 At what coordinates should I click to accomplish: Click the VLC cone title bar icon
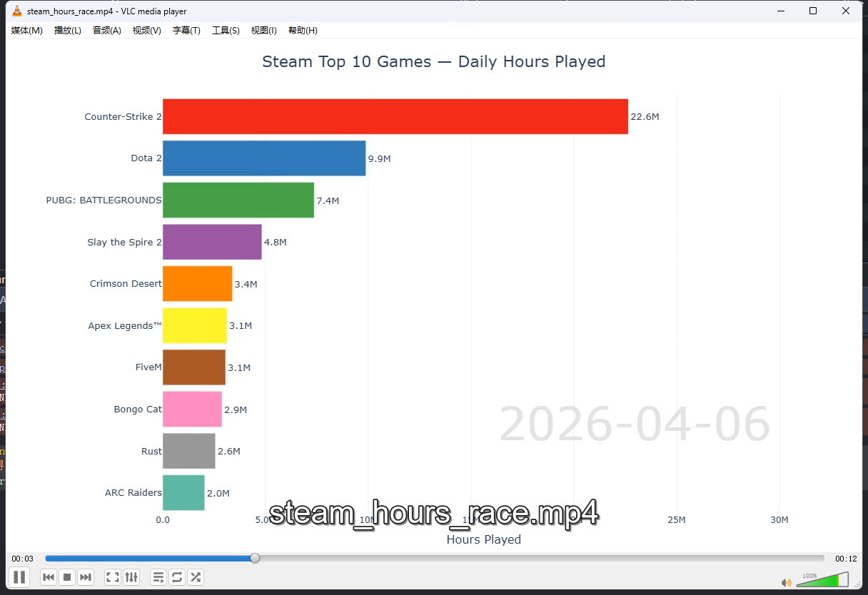pos(17,11)
